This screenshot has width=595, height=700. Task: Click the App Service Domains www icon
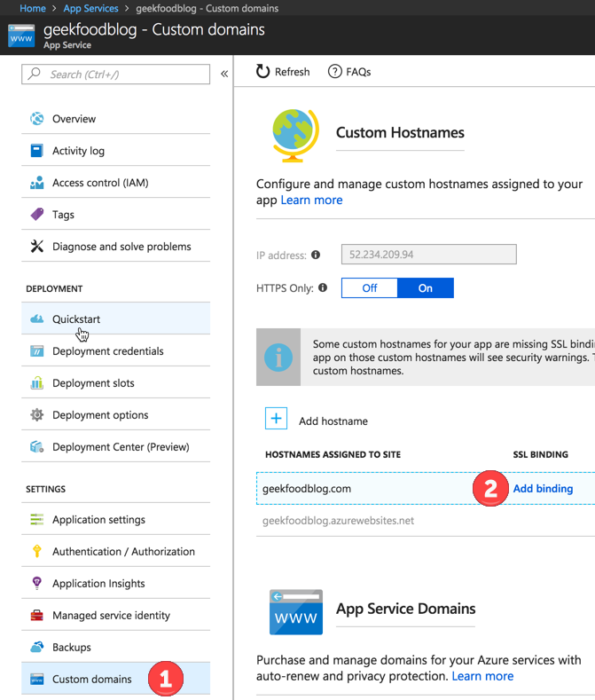point(296,611)
